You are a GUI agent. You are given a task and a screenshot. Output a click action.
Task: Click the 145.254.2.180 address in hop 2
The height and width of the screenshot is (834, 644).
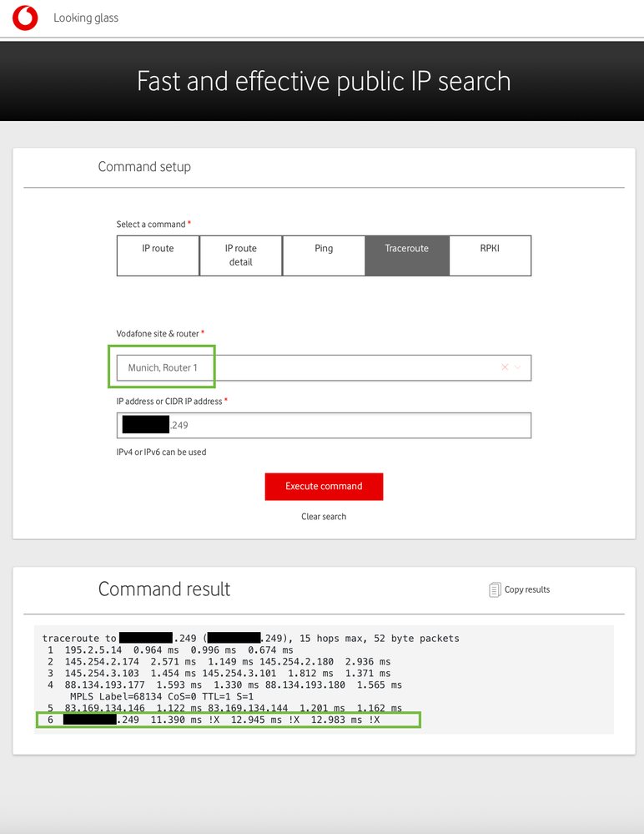(x=296, y=662)
